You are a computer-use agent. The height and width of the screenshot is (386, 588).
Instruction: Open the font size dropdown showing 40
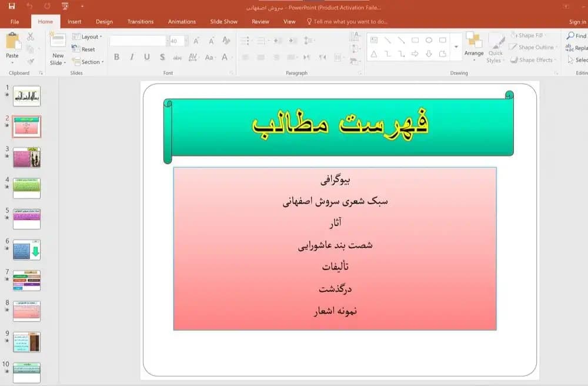pos(186,41)
